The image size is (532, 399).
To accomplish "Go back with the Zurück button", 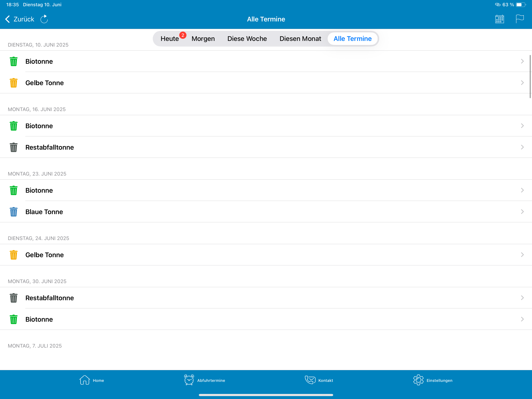I will (x=19, y=19).
